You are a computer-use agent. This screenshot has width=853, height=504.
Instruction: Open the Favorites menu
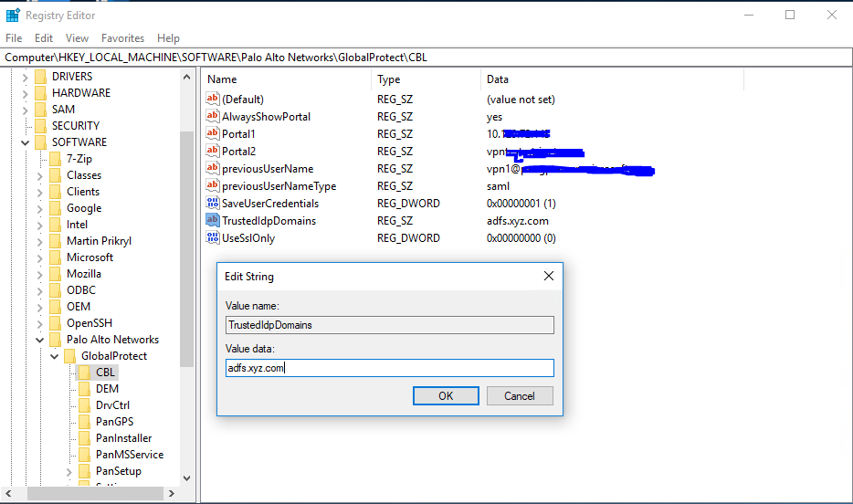[122, 38]
